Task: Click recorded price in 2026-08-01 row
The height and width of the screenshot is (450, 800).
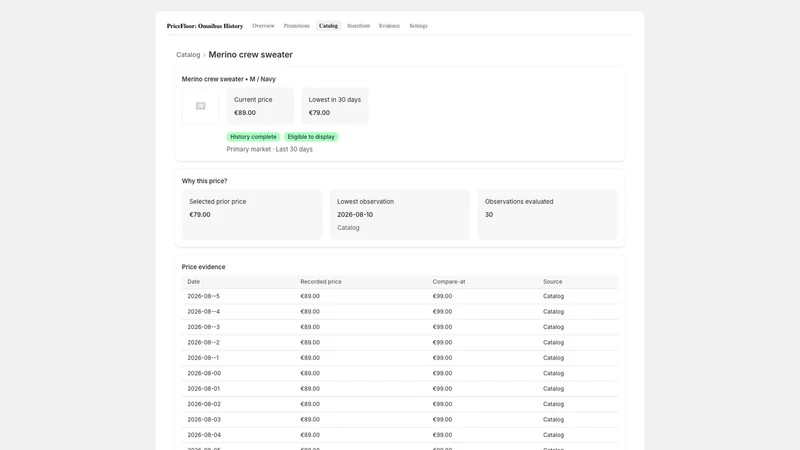Action: tap(310, 389)
